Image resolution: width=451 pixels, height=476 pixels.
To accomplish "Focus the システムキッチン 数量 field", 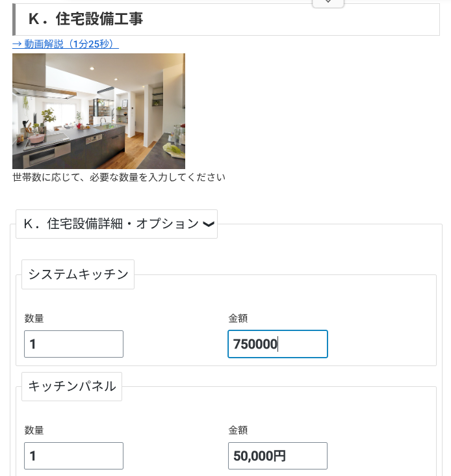I will pyautogui.click(x=73, y=344).
